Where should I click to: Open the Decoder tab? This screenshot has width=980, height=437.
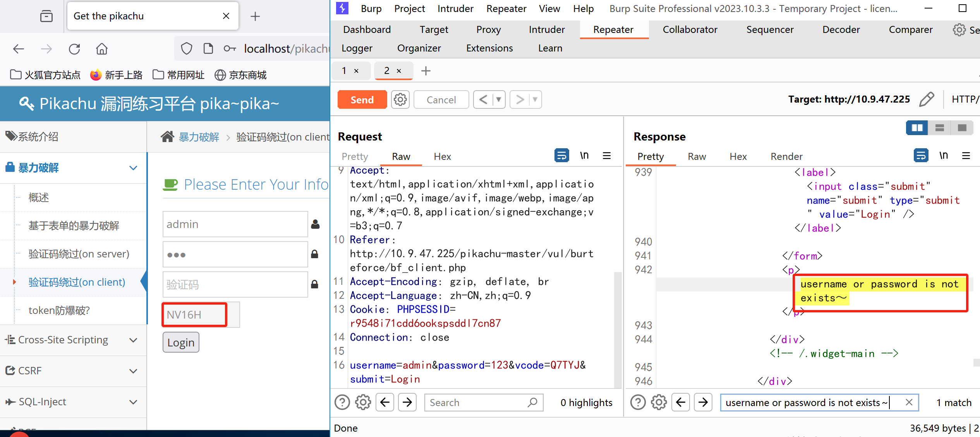coord(841,29)
